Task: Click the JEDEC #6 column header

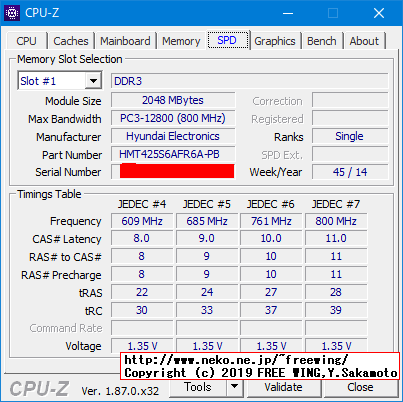Action: [271, 204]
